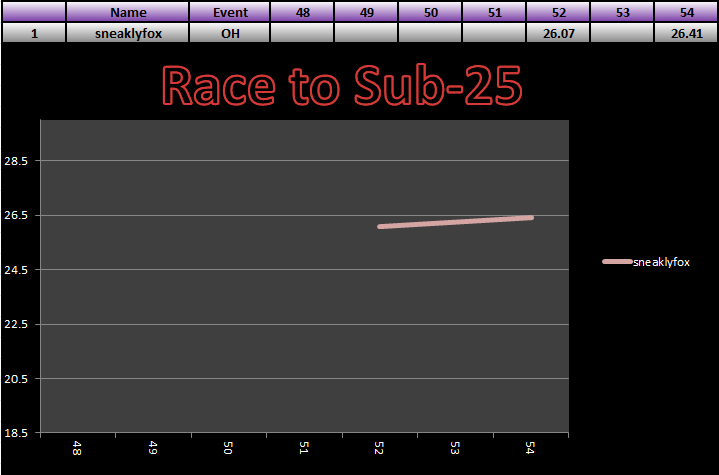
Task: Select the empty cell under column 53
Action: (622, 33)
